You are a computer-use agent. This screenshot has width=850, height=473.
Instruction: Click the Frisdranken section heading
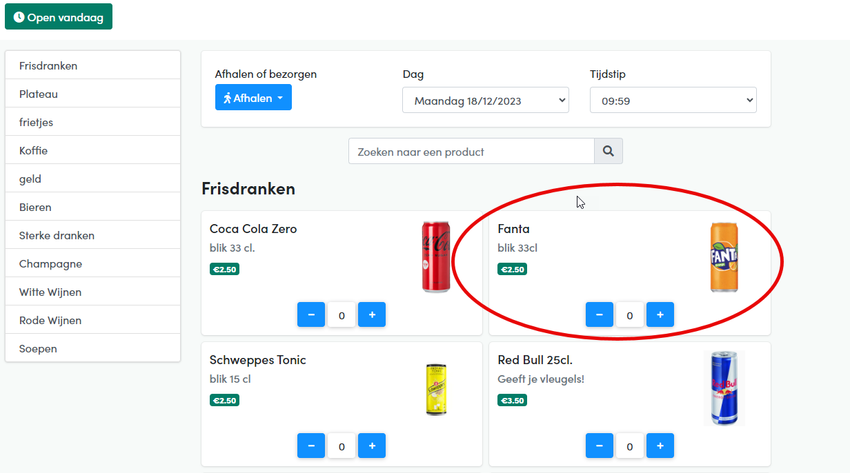click(x=248, y=189)
